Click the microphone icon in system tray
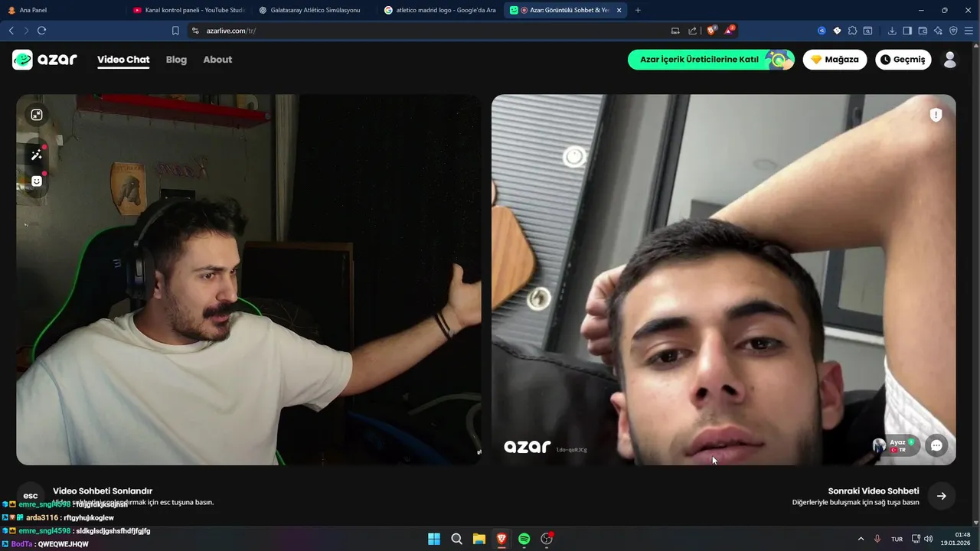This screenshot has height=551, width=980. click(x=877, y=540)
